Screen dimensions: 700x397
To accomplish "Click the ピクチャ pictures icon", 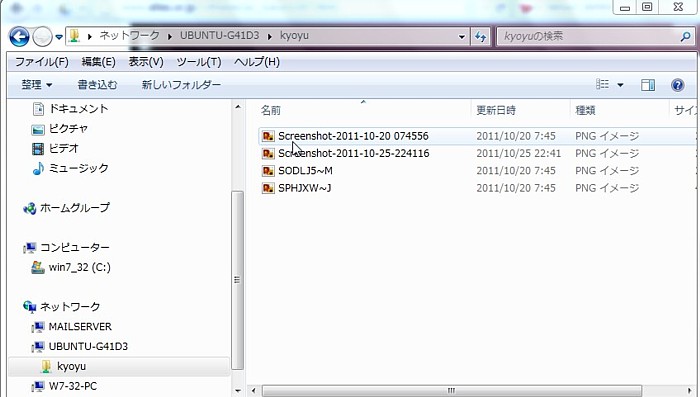I will point(38,129).
